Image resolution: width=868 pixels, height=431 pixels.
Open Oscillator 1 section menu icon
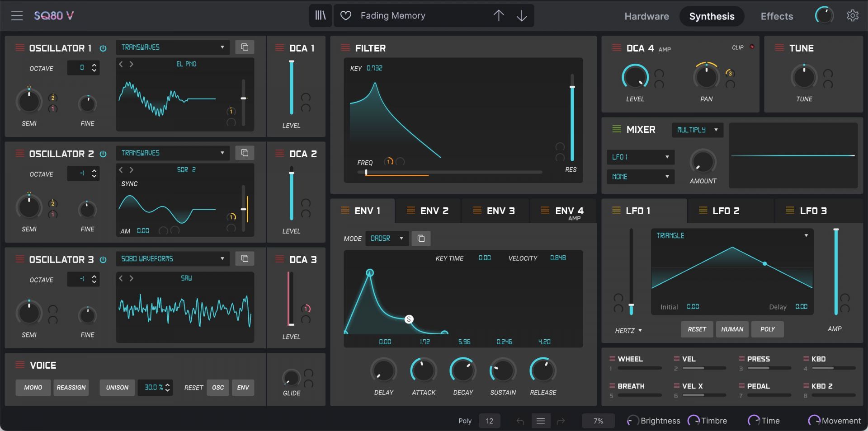20,48
